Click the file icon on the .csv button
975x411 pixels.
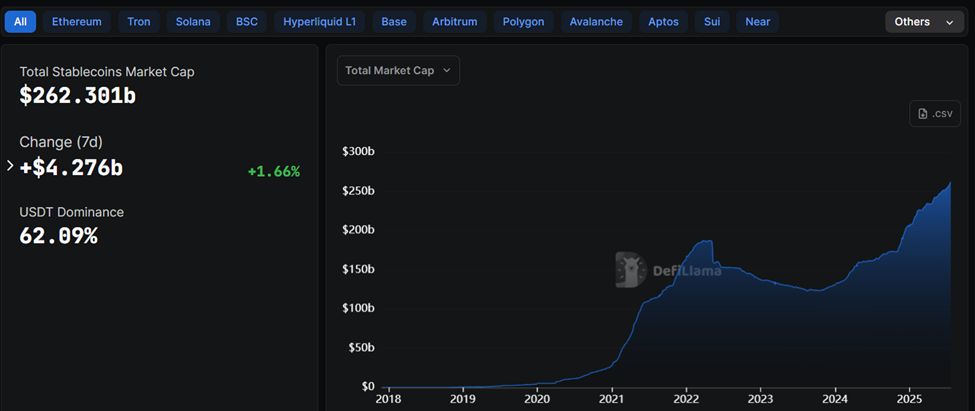(923, 114)
